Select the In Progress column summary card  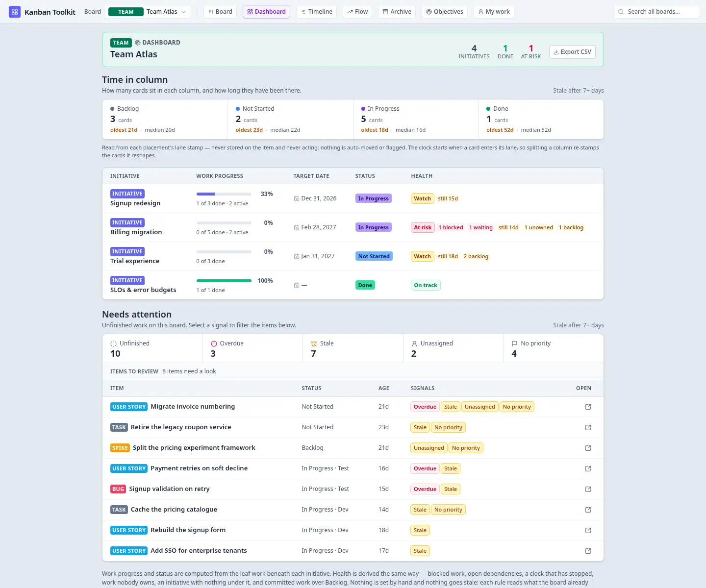(416, 120)
